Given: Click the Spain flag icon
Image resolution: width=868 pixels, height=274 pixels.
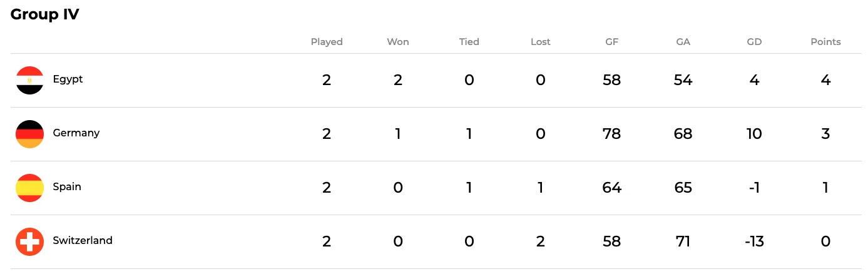Looking at the screenshot, I should click(x=29, y=188).
